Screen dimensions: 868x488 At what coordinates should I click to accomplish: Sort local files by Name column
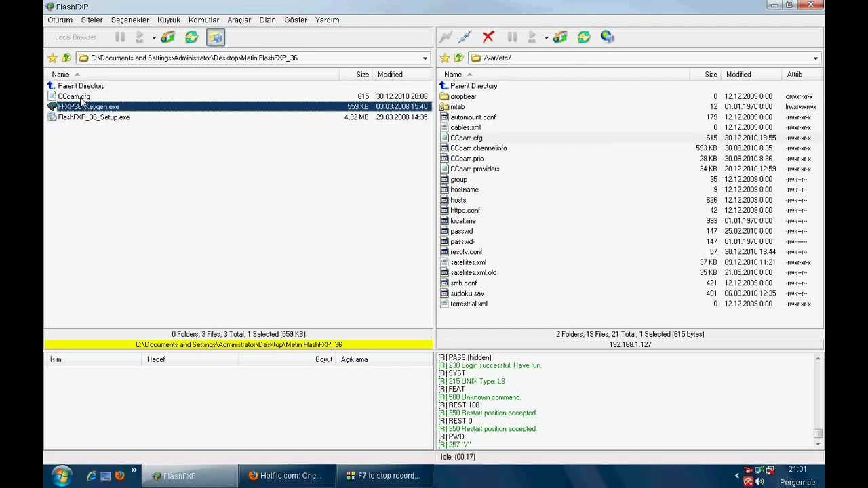pyautogui.click(x=192, y=75)
